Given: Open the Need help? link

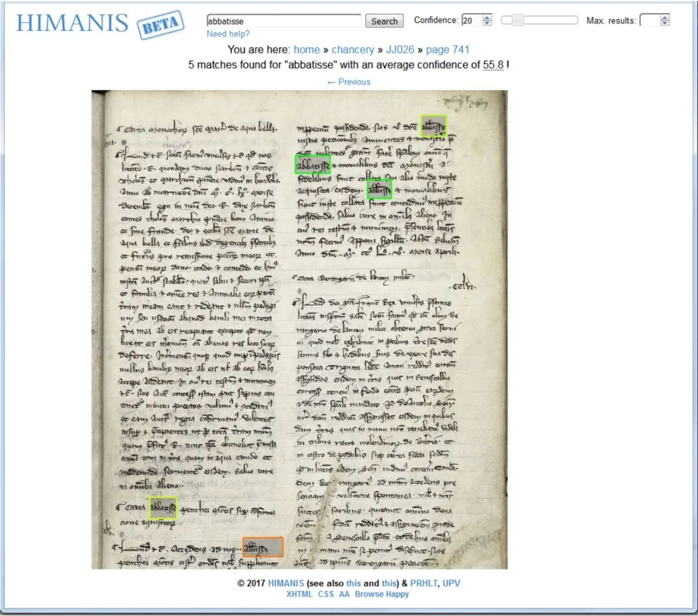Looking at the screenshot, I should tap(228, 34).
